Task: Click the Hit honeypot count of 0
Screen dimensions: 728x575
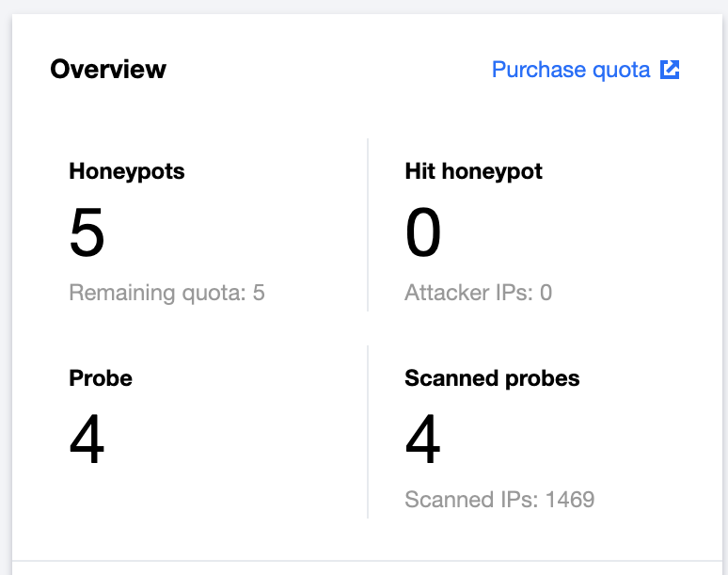Action: tap(422, 233)
